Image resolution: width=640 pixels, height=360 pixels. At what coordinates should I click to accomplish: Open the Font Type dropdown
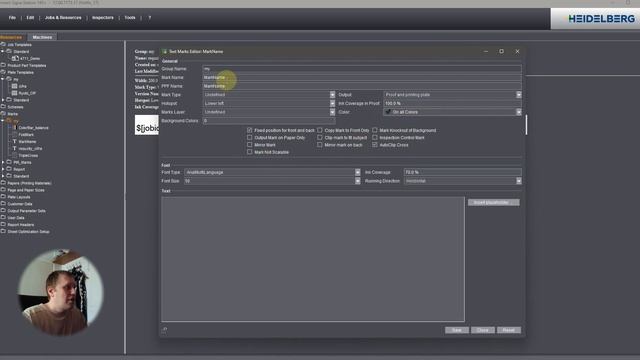[358, 172]
